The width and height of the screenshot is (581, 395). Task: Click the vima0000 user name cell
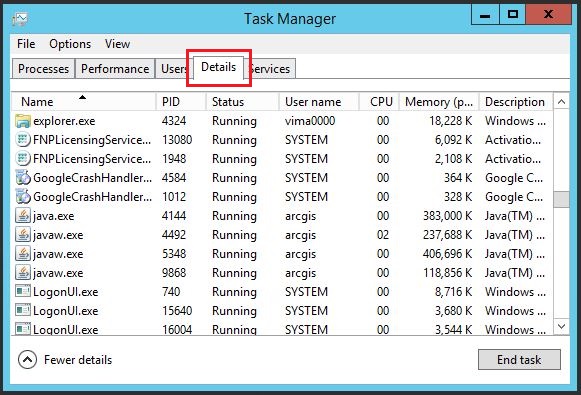[x=310, y=121]
